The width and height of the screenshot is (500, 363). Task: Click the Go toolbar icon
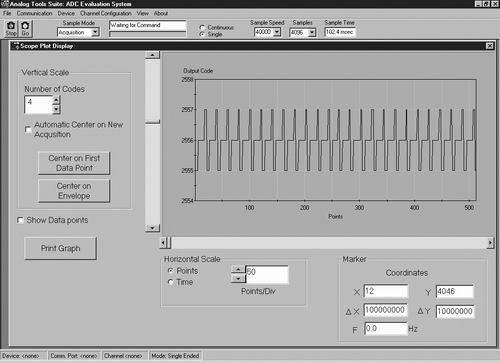(25, 29)
